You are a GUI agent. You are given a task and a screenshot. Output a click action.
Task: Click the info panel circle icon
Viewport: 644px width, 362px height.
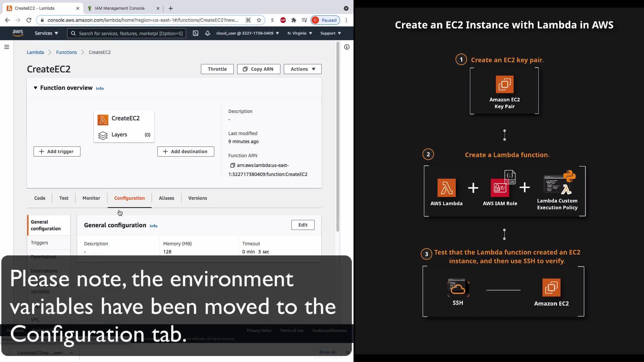pos(347,47)
